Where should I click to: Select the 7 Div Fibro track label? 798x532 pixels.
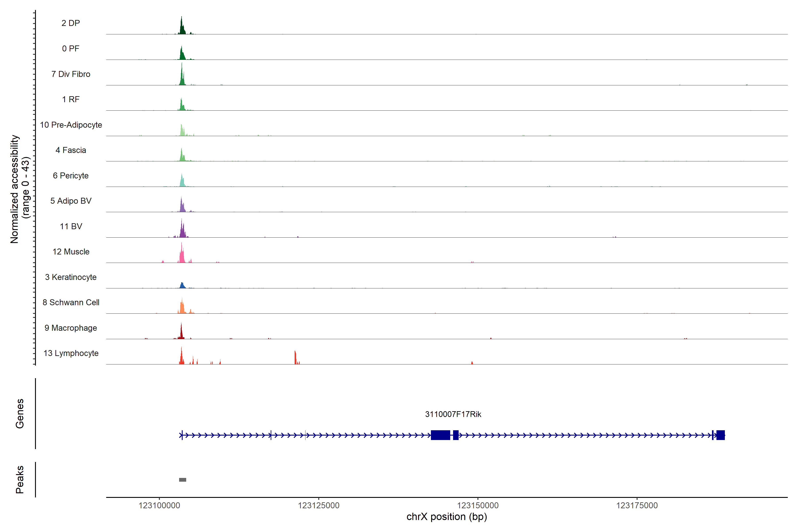click(70, 74)
